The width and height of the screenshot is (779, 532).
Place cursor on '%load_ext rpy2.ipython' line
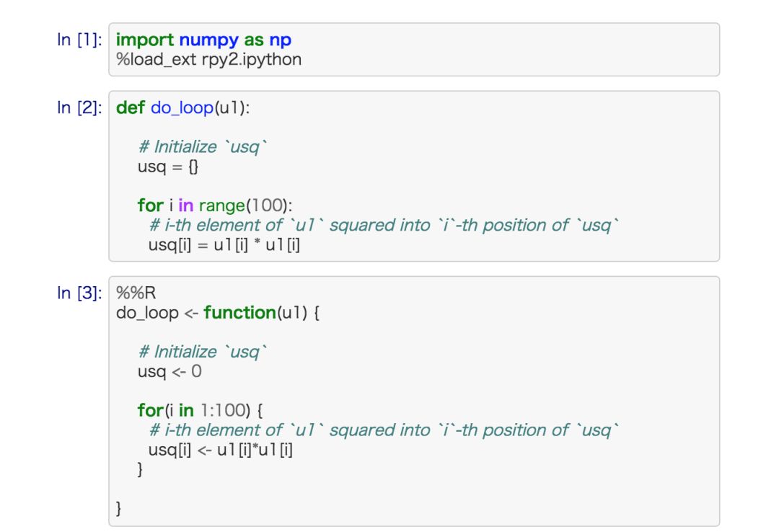pyautogui.click(x=208, y=59)
